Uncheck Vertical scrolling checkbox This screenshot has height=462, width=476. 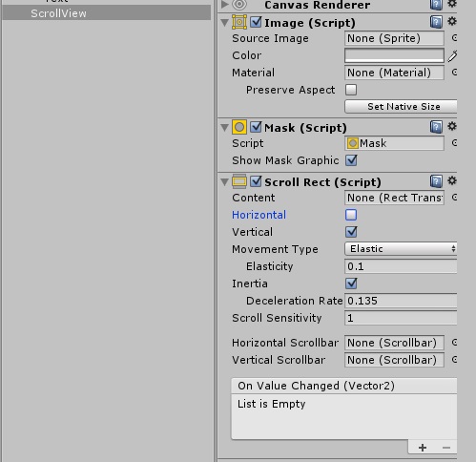point(351,232)
